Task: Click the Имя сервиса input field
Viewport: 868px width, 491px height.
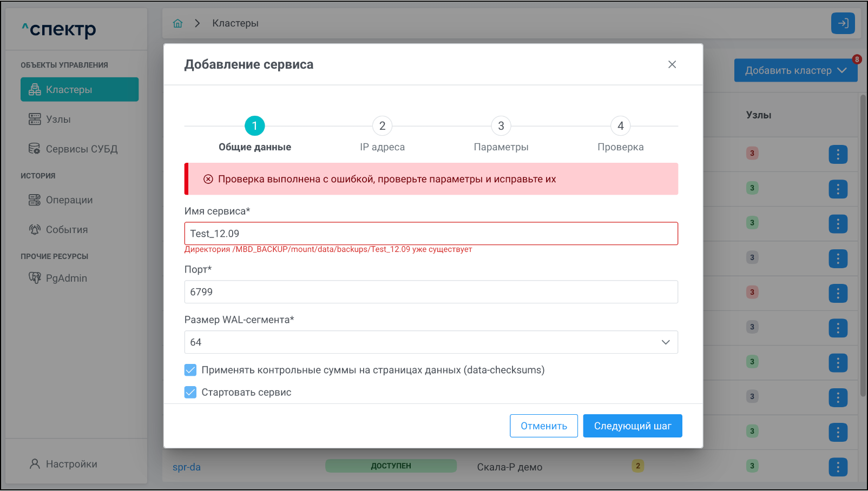Action: [431, 234]
